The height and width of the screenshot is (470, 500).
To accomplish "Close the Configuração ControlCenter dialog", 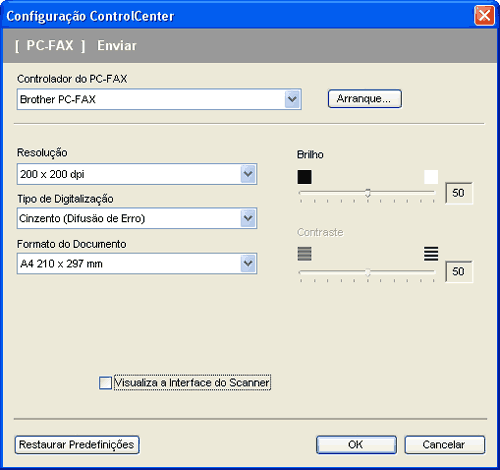I will point(484,15).
